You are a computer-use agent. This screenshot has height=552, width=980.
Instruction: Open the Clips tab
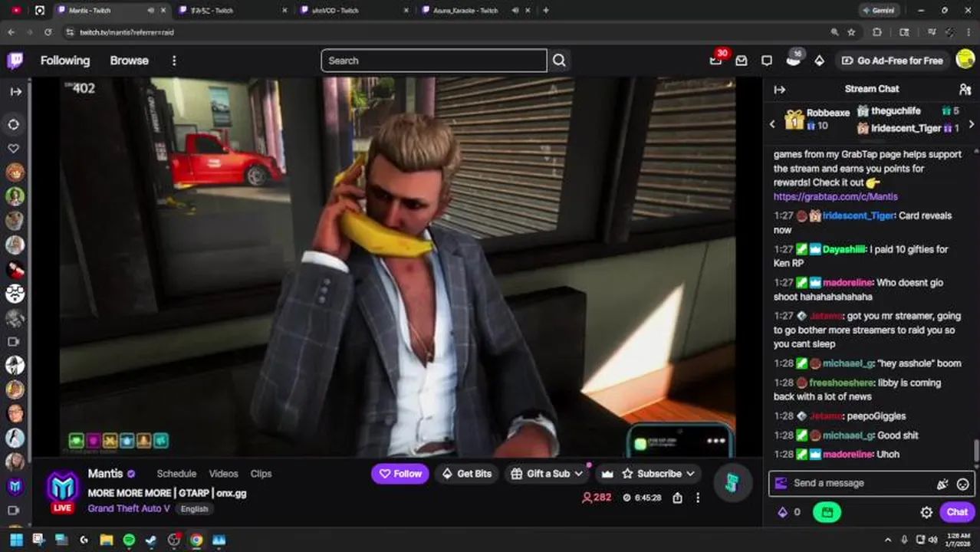pyautogui.click(x=261, y=474)
